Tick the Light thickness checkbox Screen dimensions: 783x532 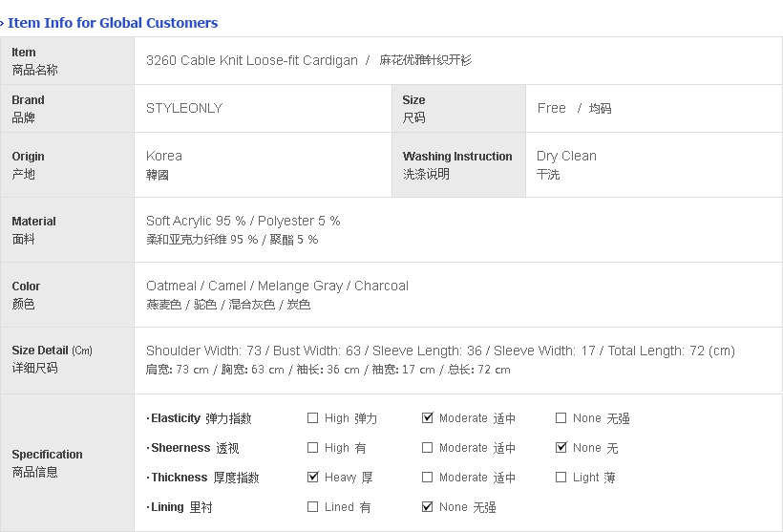[x=561, y=478]
